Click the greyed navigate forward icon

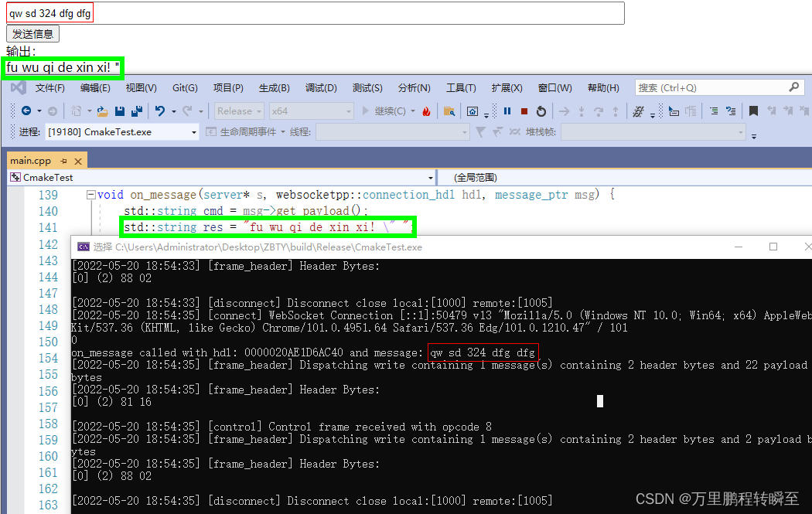click(x=53, y=111)
